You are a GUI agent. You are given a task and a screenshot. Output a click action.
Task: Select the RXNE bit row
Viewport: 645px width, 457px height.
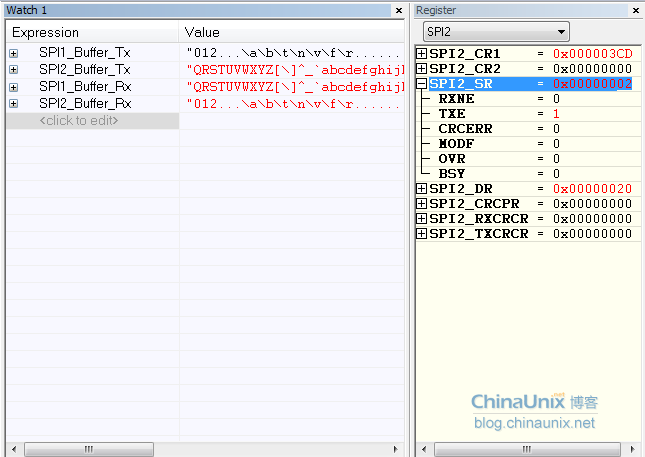456,99
